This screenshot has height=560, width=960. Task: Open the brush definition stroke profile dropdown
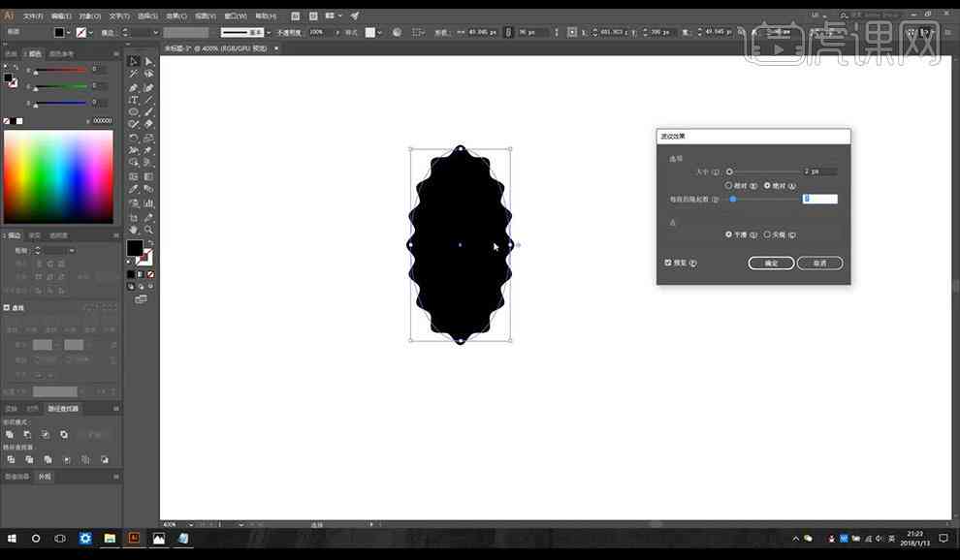pos(269,32)
